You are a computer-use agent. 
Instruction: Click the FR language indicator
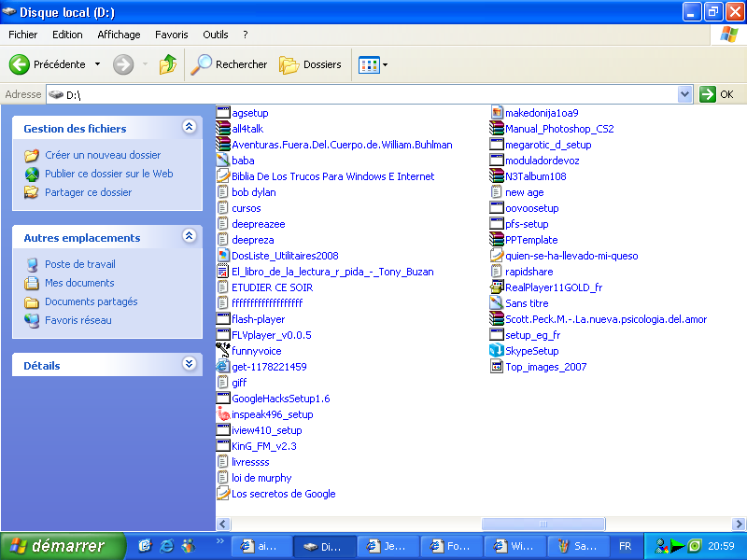pos(625,546)
